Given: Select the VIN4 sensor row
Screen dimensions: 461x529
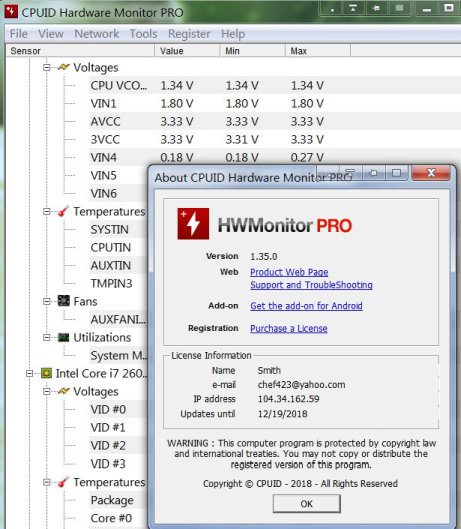Looking at the screenshot, I should pos(207,157).
